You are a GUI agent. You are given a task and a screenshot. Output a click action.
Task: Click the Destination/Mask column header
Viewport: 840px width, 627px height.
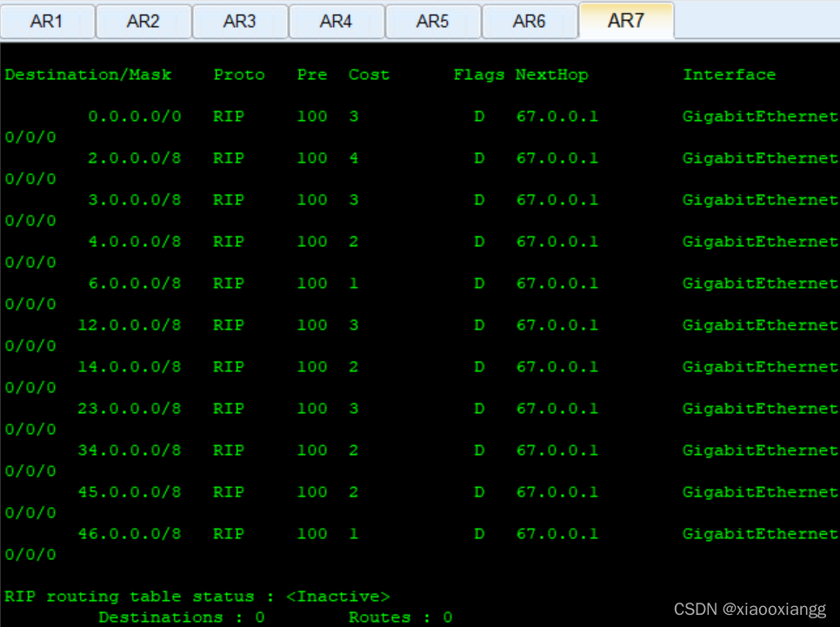88,75
